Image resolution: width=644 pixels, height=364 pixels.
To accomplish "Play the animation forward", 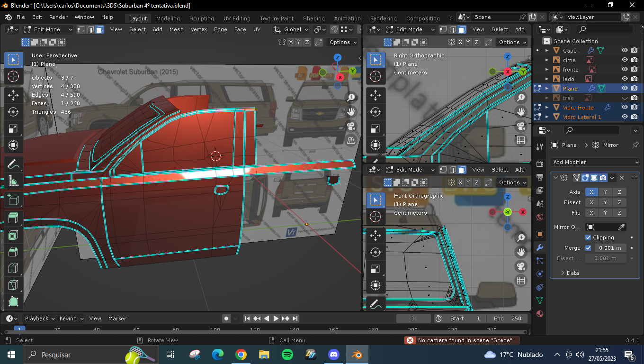I will 276,318.
